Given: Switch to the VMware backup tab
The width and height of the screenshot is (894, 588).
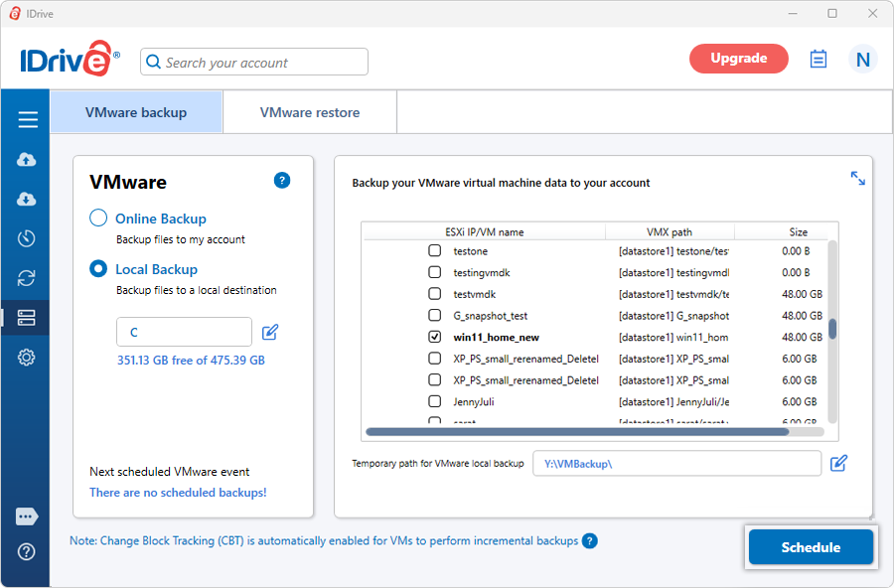Looking at the screenshot, I should coord(136,112).
